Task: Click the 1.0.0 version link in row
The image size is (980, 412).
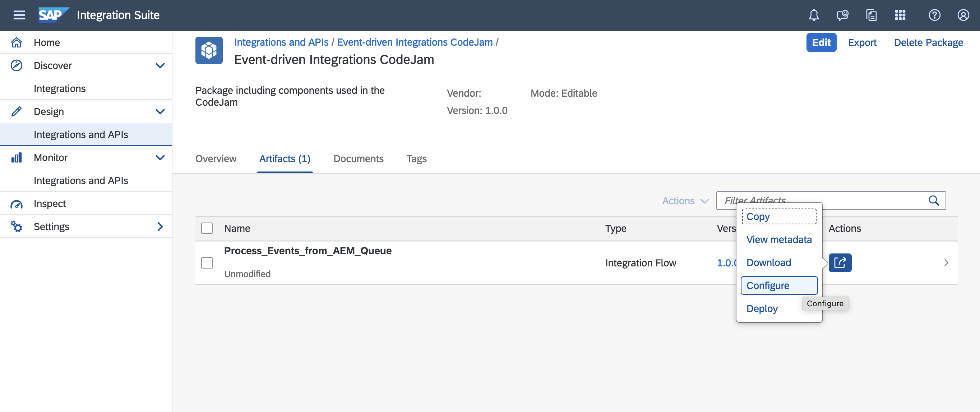Action: point(726,263)
